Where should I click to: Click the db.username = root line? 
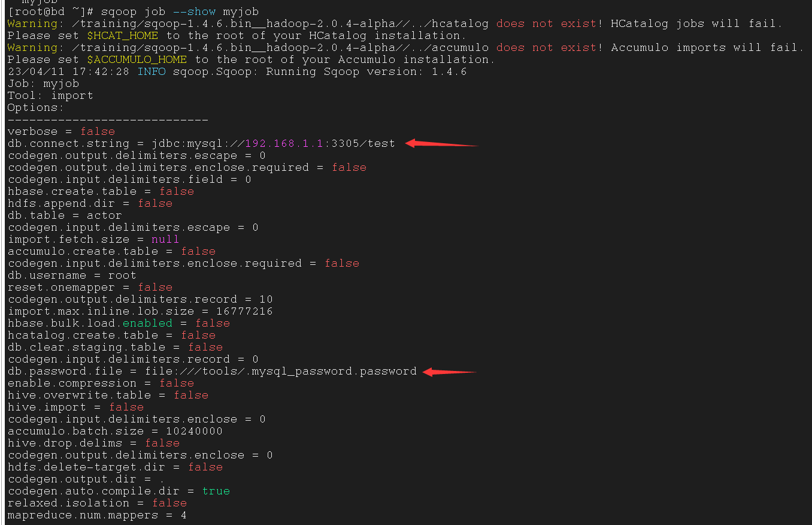point(72,276)
